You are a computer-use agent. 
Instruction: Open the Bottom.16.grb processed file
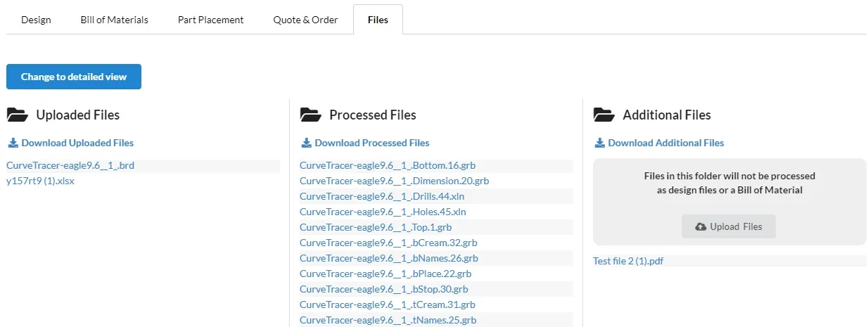pyautogui.click(x=388, y=166)
